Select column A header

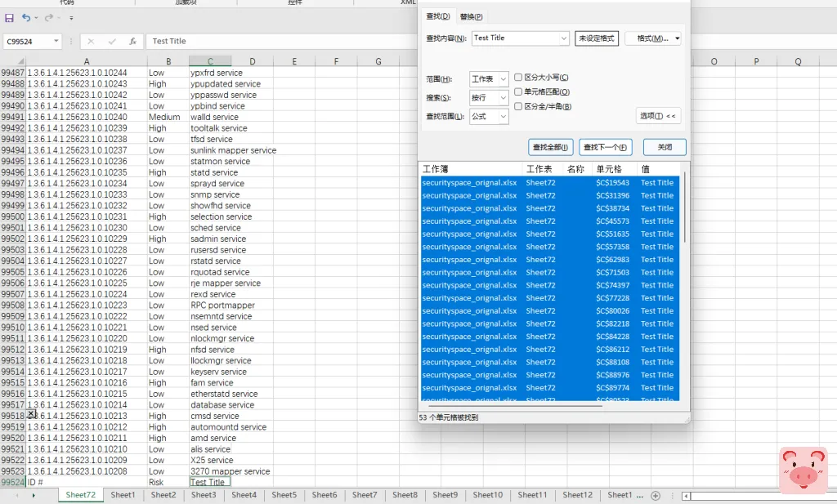coord(87,61)
